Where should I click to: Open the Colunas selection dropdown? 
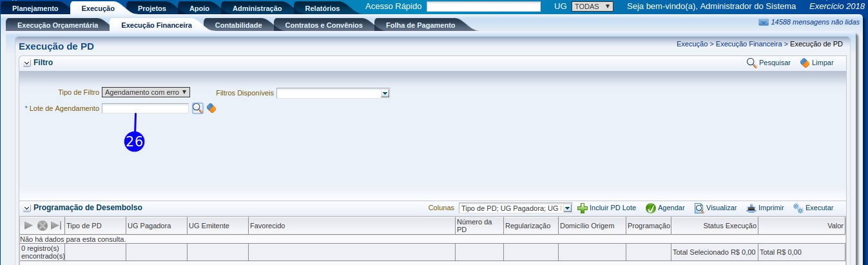pyautogui.click(x=515, y=208)
